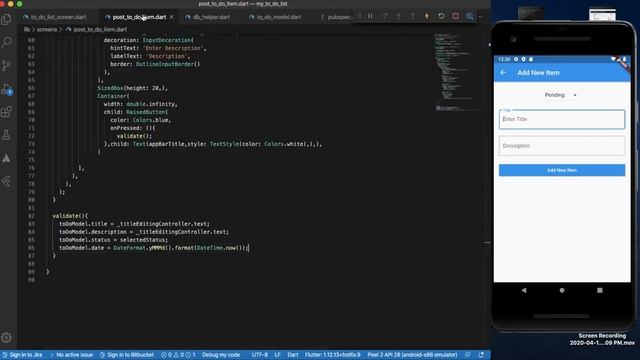The width and height of the screenshot is (640, 360).
Task: Open the Extensions view
Action: pos(7,112)
